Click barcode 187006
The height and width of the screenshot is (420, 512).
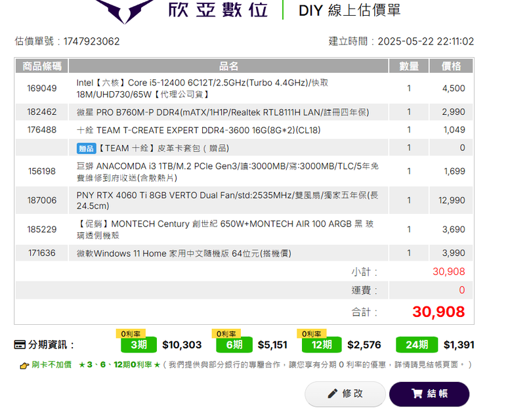[x=42, y=200]
